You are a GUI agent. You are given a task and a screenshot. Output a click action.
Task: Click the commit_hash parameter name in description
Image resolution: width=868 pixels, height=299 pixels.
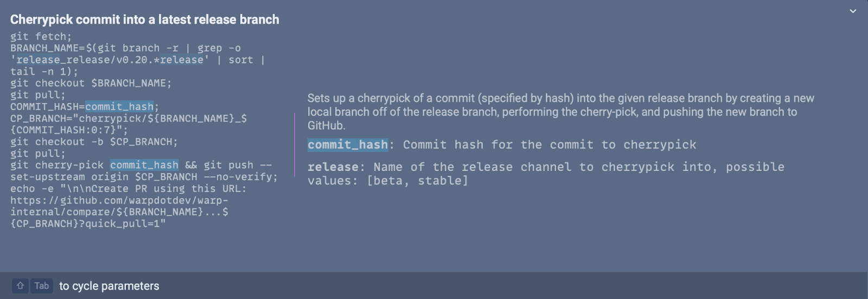tap(348, 145)
